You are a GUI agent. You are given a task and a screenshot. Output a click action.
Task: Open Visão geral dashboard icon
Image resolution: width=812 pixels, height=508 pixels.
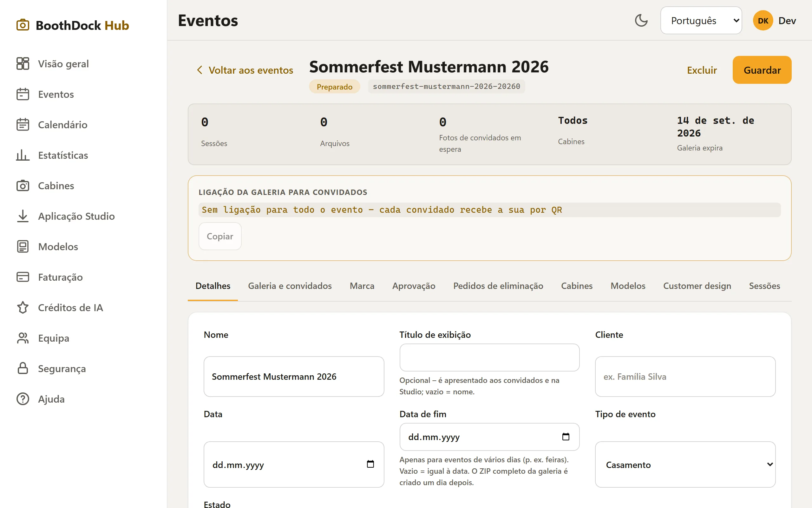point(23,63)
